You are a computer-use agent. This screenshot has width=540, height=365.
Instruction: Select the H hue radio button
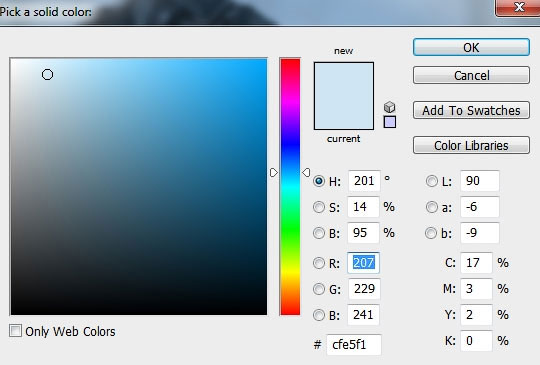[x=319, y=181]
